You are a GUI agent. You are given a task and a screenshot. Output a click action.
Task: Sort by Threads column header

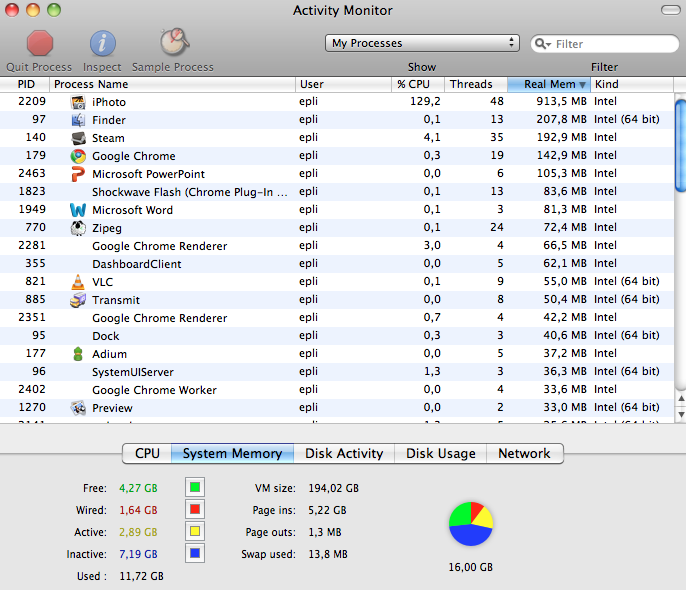coord(476,84)
